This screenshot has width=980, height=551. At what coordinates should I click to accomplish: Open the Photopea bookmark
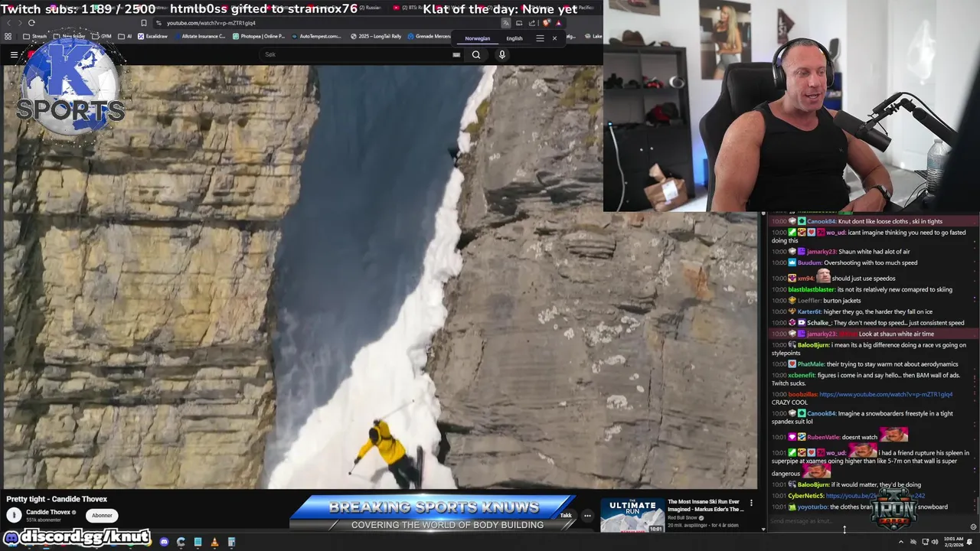(x=260, y=36)
